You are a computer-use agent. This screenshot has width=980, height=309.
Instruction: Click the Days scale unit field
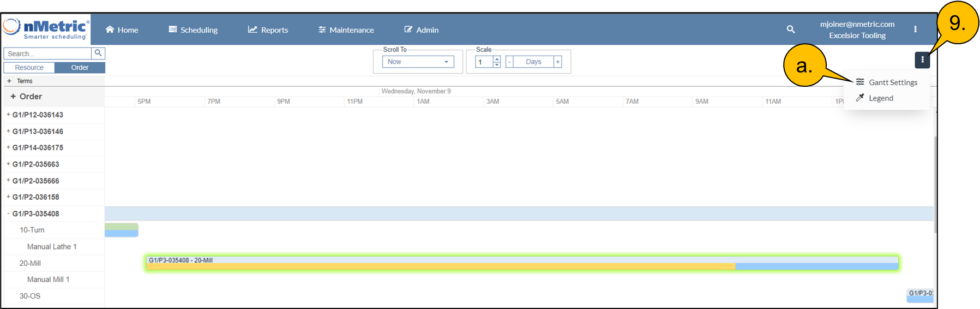pyautogui.click(x=533, y=62)
